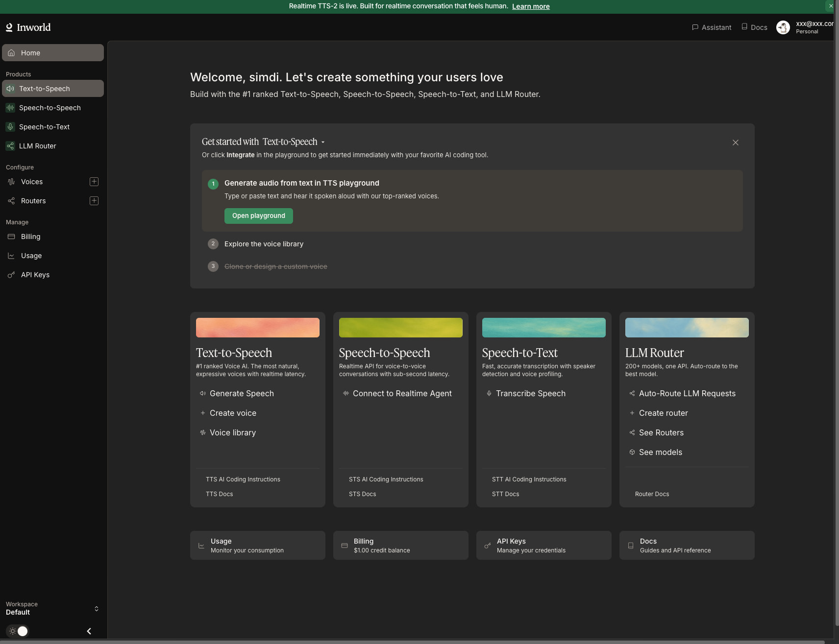The height and width of the screenshot is (644, 839).
Task: Open the Usage consumption card
Action: coord(258,545)
